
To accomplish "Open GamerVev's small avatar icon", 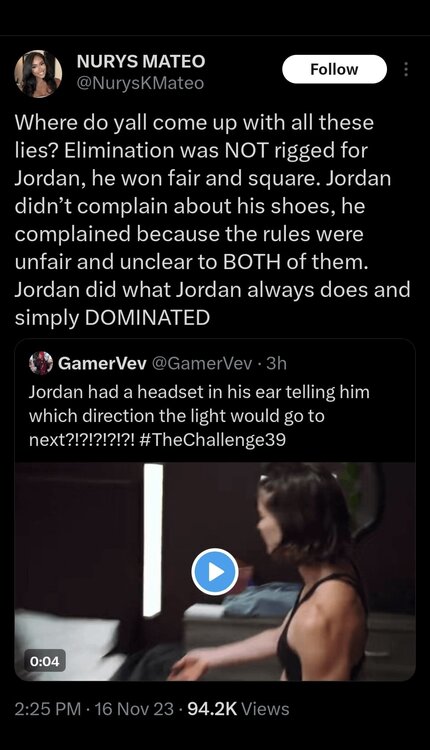I will tap(40, 364).
